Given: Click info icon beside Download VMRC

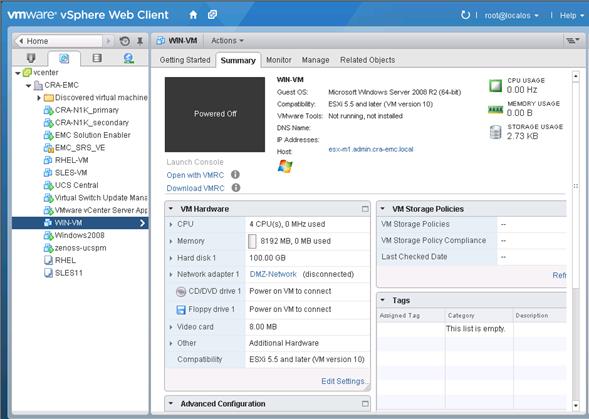Looking at the screenshot, I should click(x=236, y=188).
